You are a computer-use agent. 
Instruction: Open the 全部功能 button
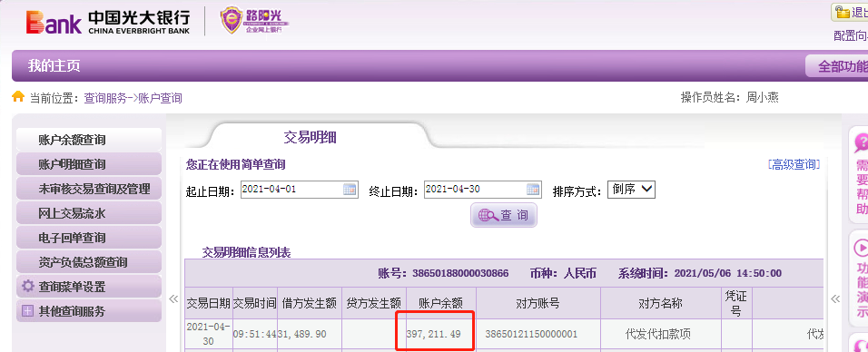pos(837,66)
